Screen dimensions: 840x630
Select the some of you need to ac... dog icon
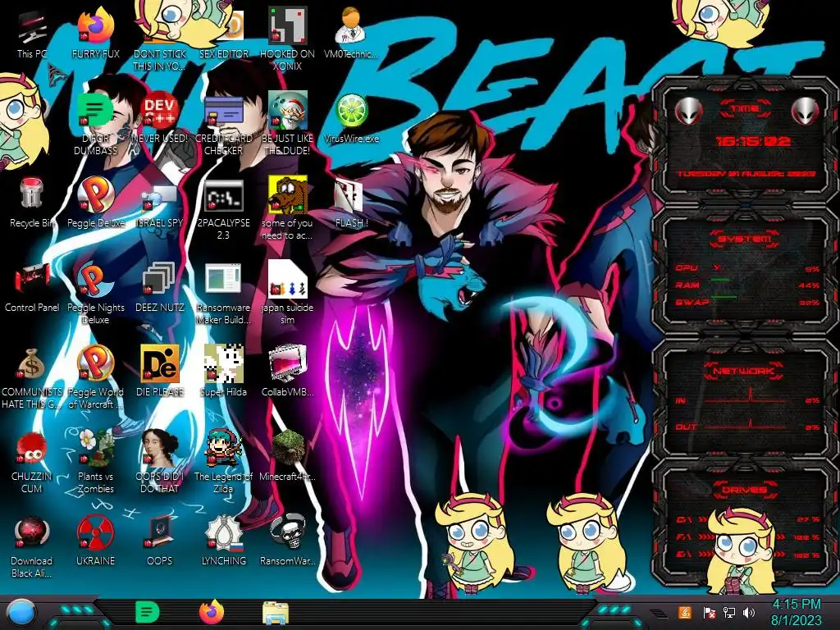287,209
